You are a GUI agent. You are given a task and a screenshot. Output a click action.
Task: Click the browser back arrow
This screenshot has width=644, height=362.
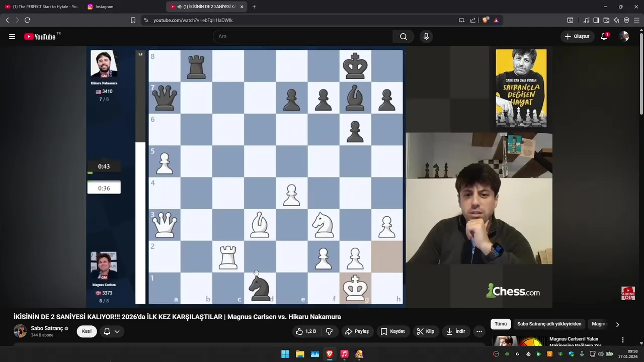7,20
